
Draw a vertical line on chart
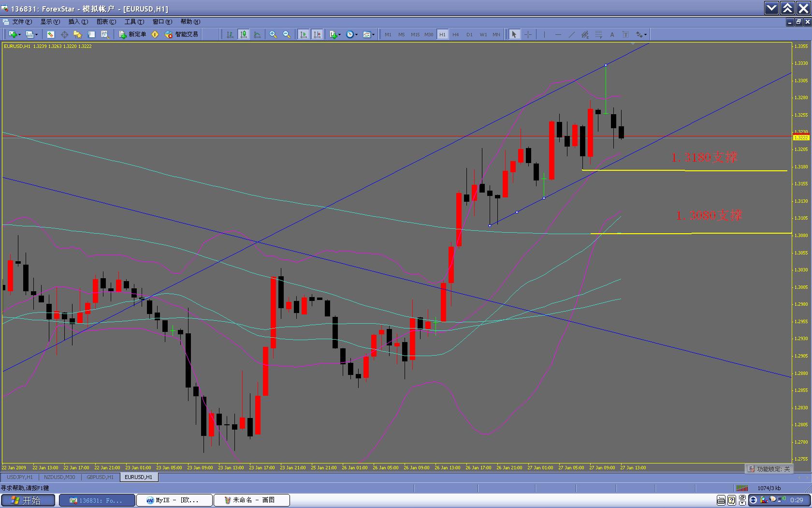544,34
